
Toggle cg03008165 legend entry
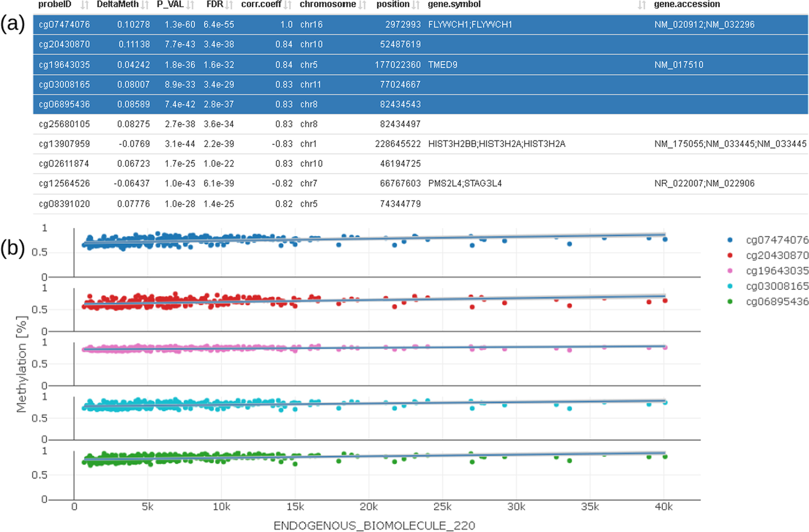768,286
